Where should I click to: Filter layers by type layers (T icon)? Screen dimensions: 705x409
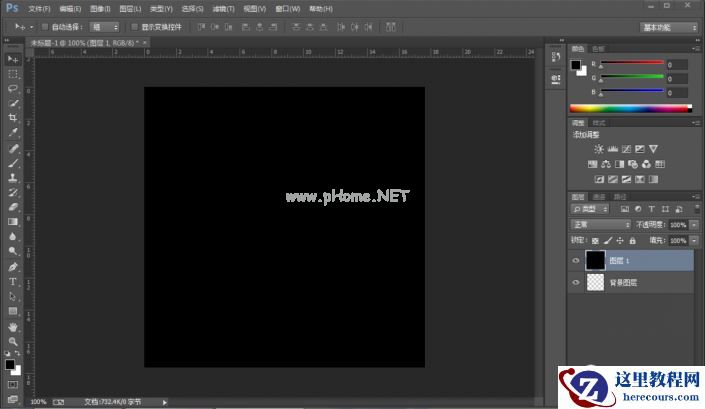tap(651, 209)
